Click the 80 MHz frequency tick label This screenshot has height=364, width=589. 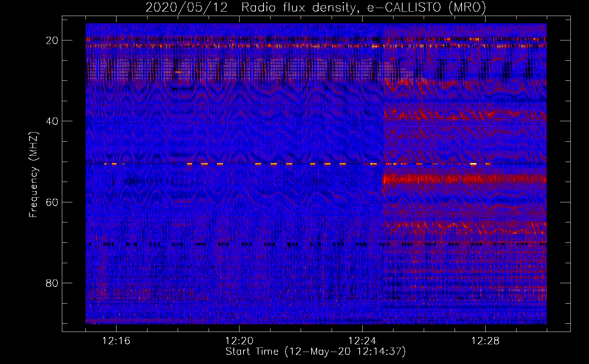click(52, 283)
